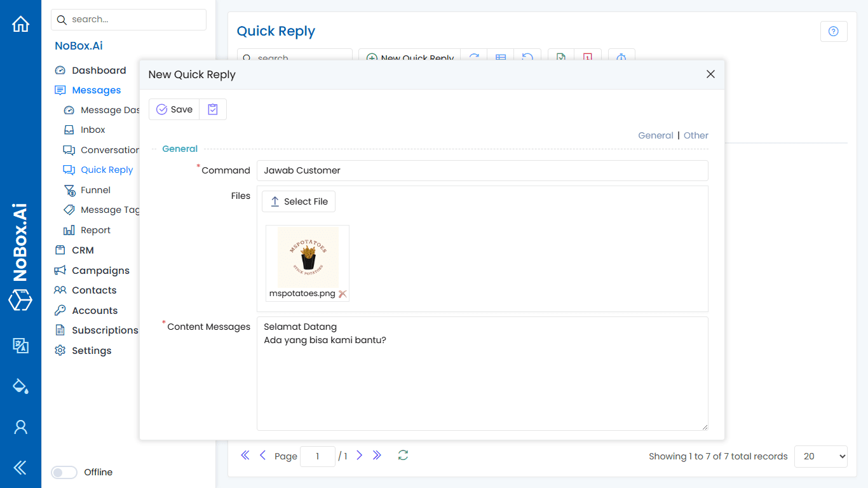The height and width of the screenshot is (488, 868).
Task: Export quick replies to PDF
Action: point(588,58)
